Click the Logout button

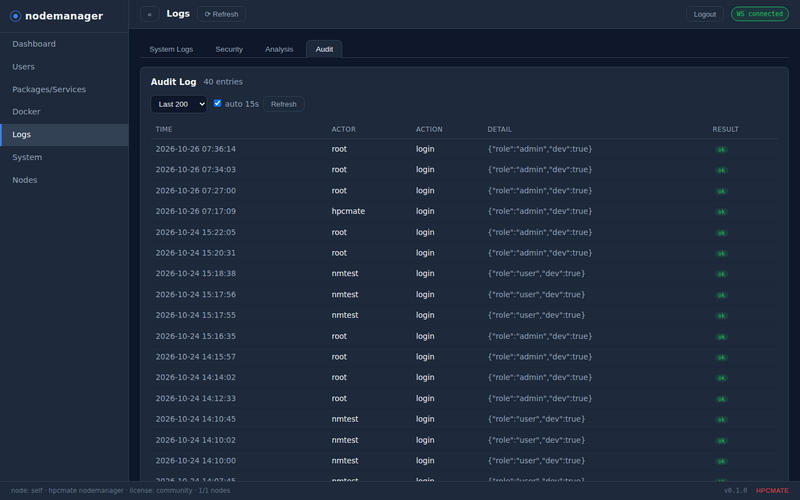tap(705, 14)
